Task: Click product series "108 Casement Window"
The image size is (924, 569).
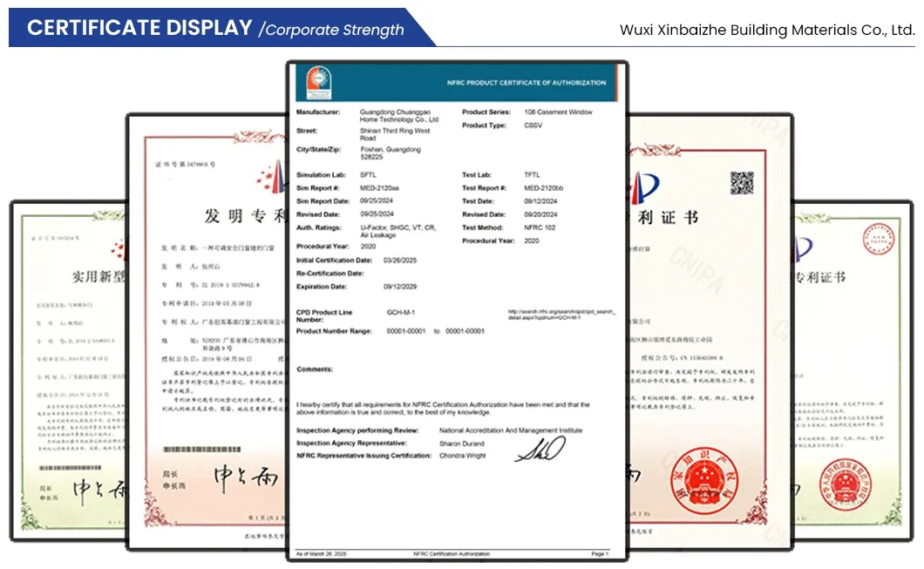Action: [x=558, y=112]
